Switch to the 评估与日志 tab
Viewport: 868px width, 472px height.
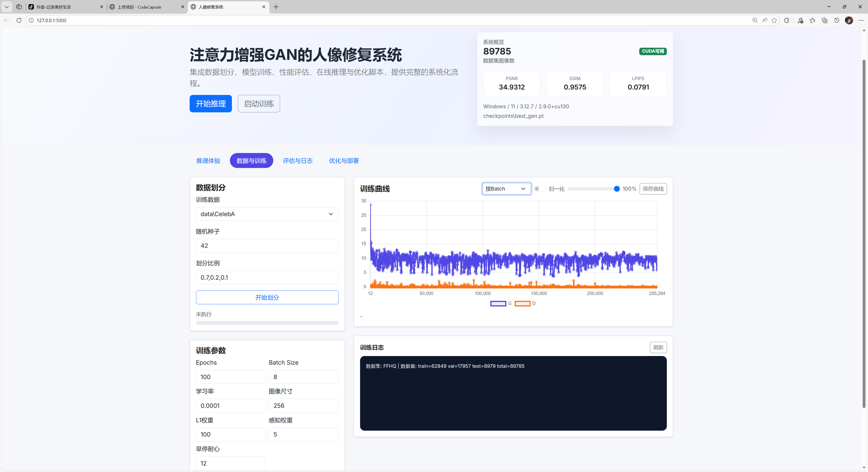coord(298,161)
